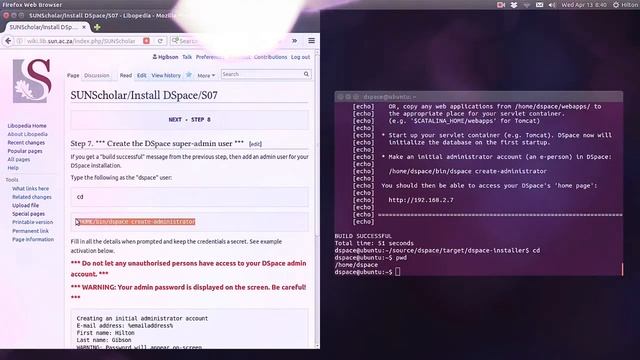640x360 pixels.
Task: Close the SUNScholar/Install DSpace tab
Action: coord(84,27)
